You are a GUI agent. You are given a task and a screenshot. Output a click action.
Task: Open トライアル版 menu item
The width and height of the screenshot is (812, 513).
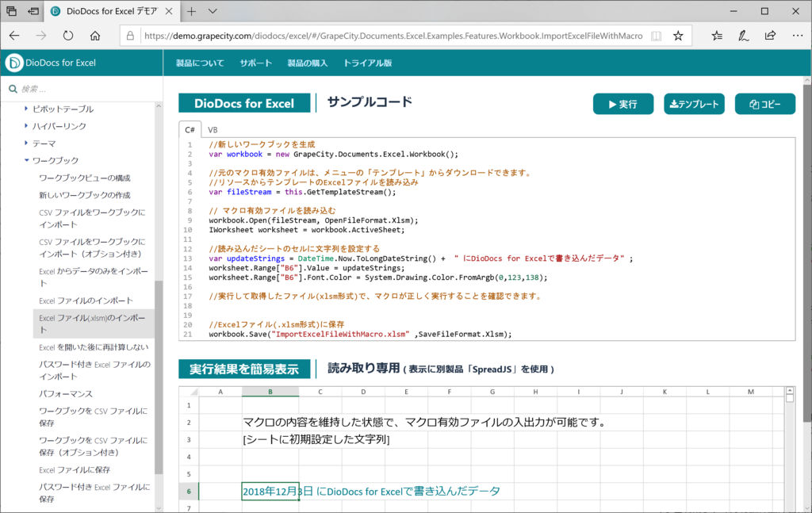pyautogui.click(x=368, y=63)
